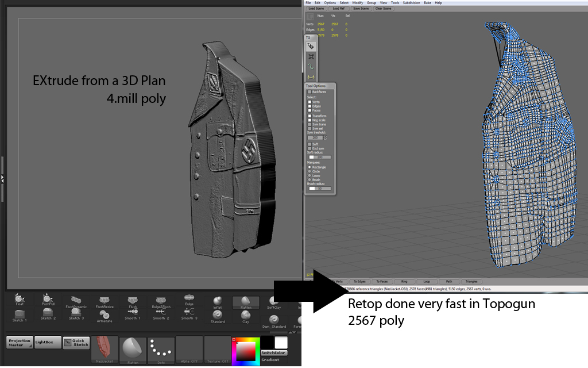
Task: Select the Clay brush
Action: click(x=246, y=317)
